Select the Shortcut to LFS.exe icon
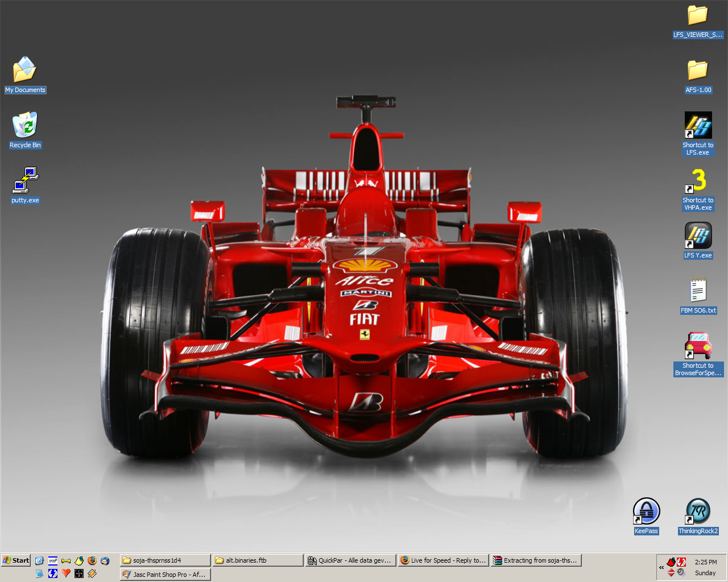 (x=698, y=134)
